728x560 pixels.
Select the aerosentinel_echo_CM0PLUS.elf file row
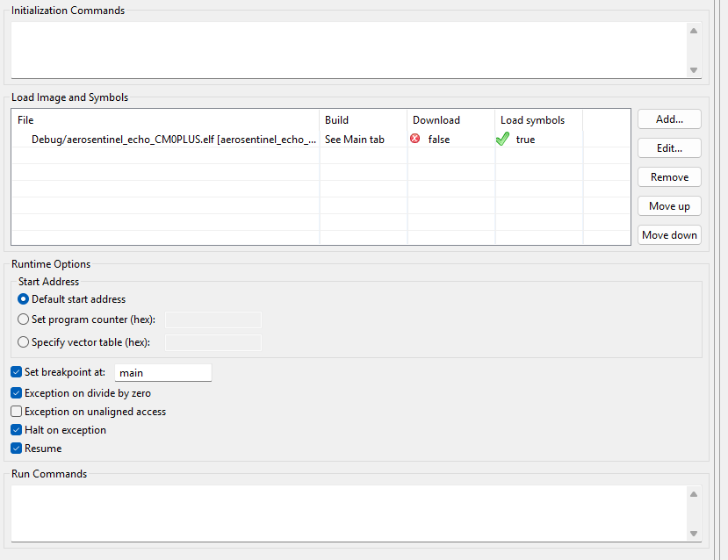321,140
